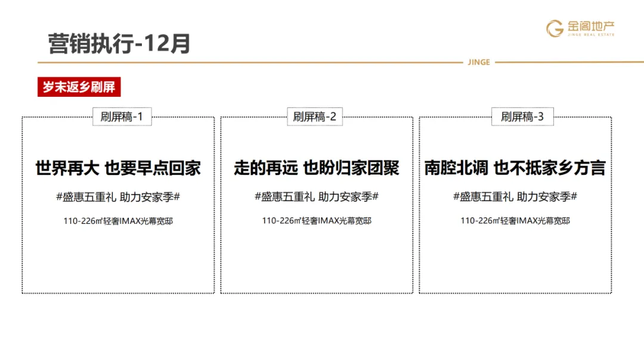Select the 刷屏稿-1 label box
The image size is (644, 363).
click(x=122, y=117)
